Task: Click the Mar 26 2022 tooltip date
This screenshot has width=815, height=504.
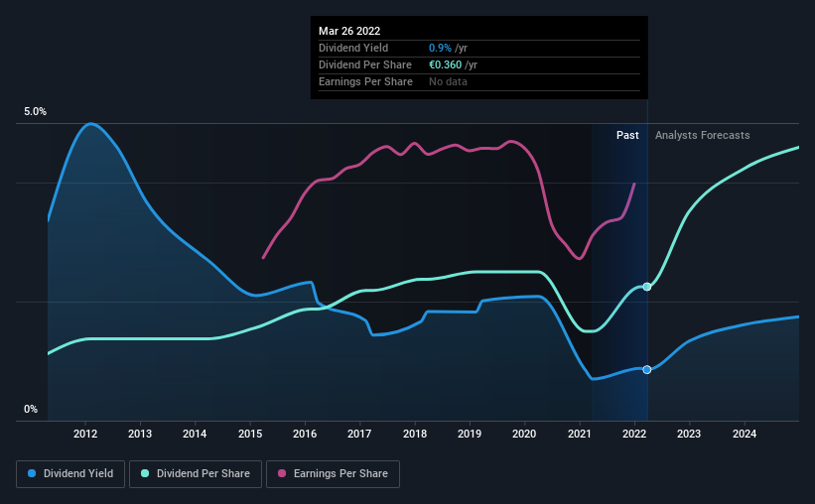Action: click(x=349, y=31)
